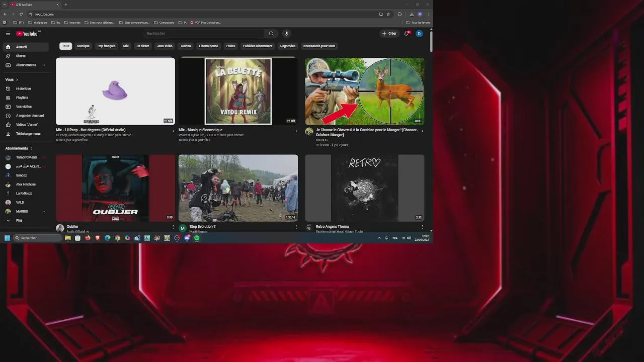The image size is (644, 362).
Task: Open browser extensions puzzle icon
Action: [399, 14]
